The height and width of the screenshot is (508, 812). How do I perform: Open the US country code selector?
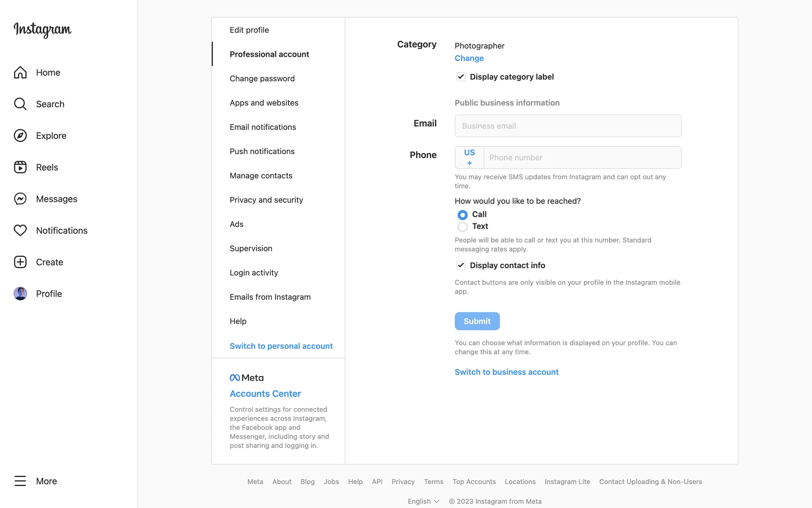coord(469,157)
